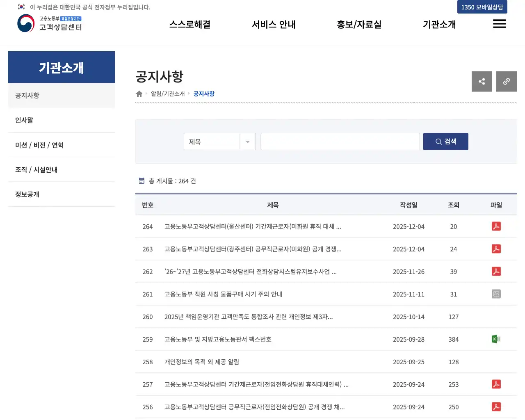Screen dimensions: 525x420
Task: Click the 1350 모바일상담 button
Action: 482,7
